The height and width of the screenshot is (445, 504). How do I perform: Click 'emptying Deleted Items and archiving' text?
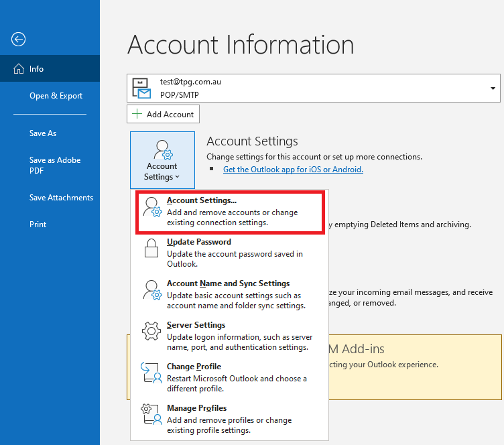pyautogui.click(x=403, y=225)
